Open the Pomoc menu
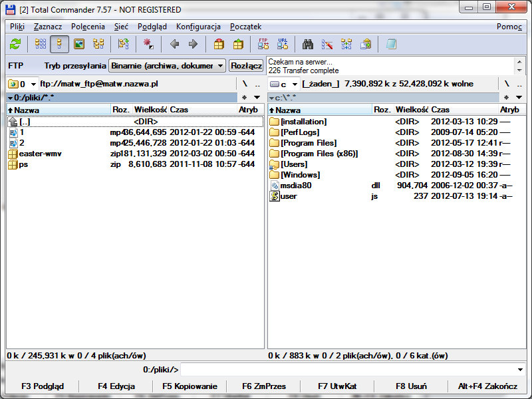532x399 pixels. (509, 27)
